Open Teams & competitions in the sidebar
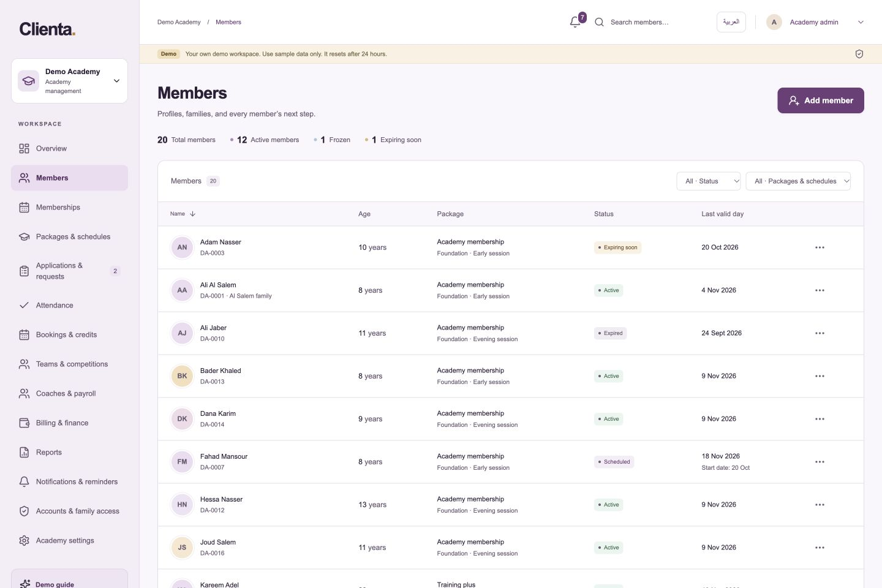Screen dimensions: 882x588 tap(69, 364)
